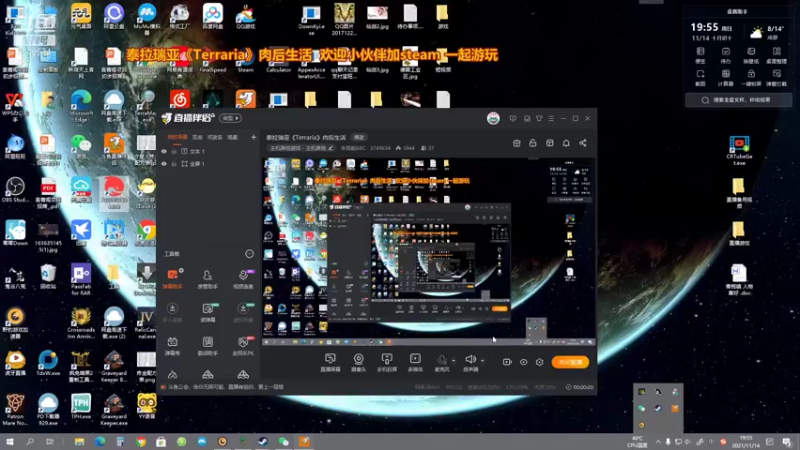
Task: Add a 直播屏幕 screen capture source
Action: pos(330,362)
